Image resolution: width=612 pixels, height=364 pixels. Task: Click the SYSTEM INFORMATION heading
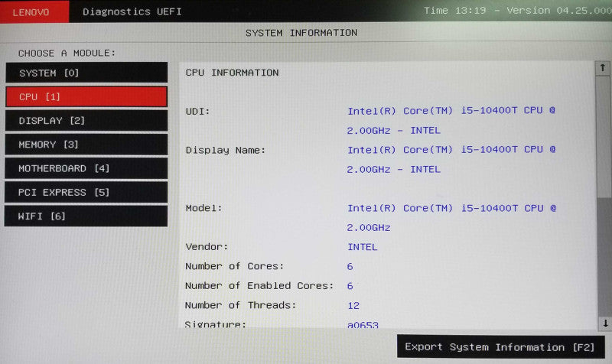pyautogui.click(x=301, y=33)
